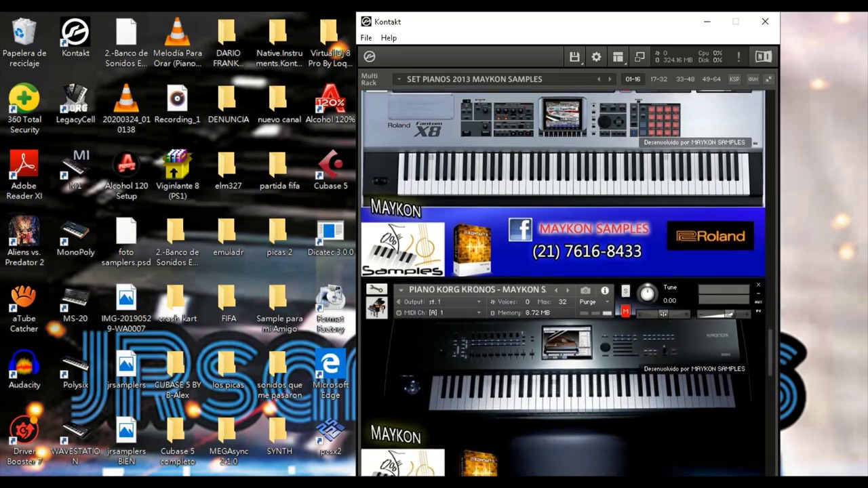Click the camera snapshot icon

585,290
